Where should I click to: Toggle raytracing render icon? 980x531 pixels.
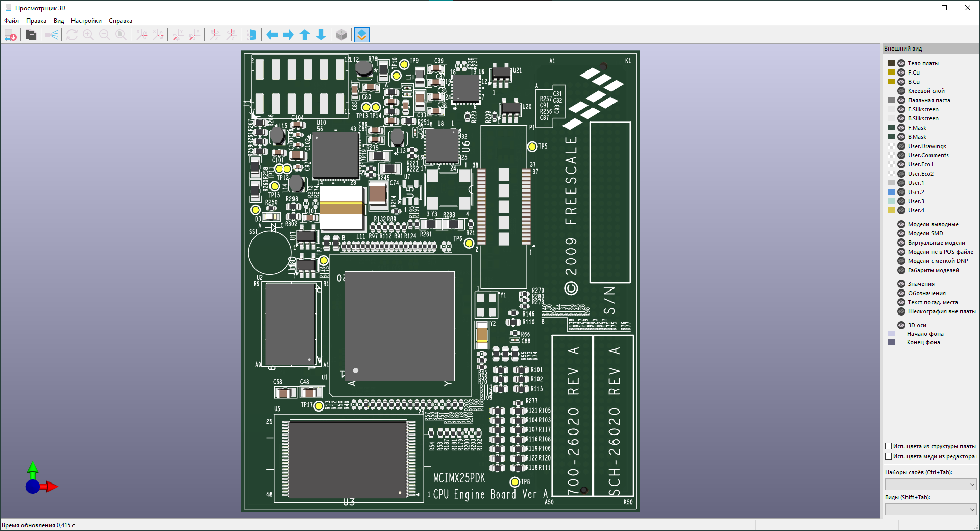tap(52, 35)
